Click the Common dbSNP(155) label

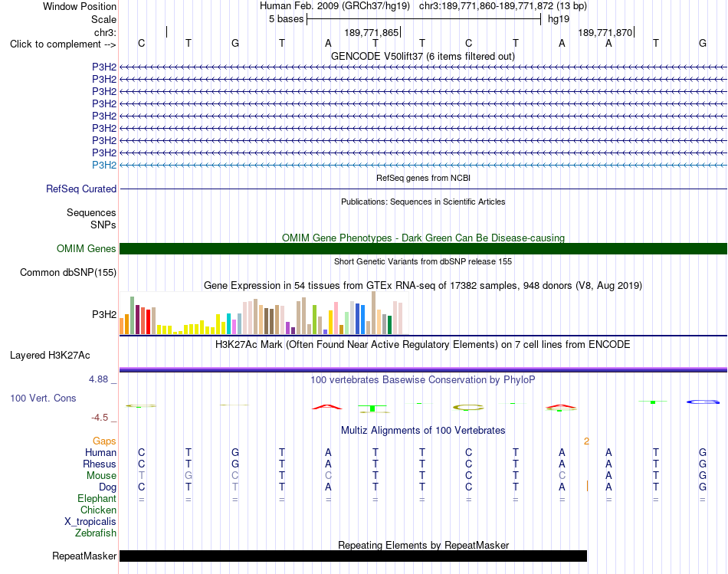point(67,273)
